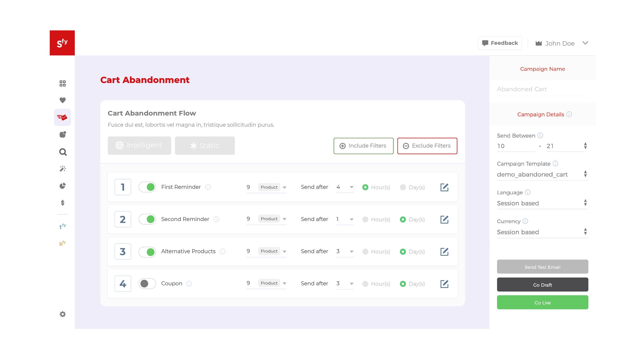
Task: Open the search magnifier in sidebar
Action: click(63, 152)
